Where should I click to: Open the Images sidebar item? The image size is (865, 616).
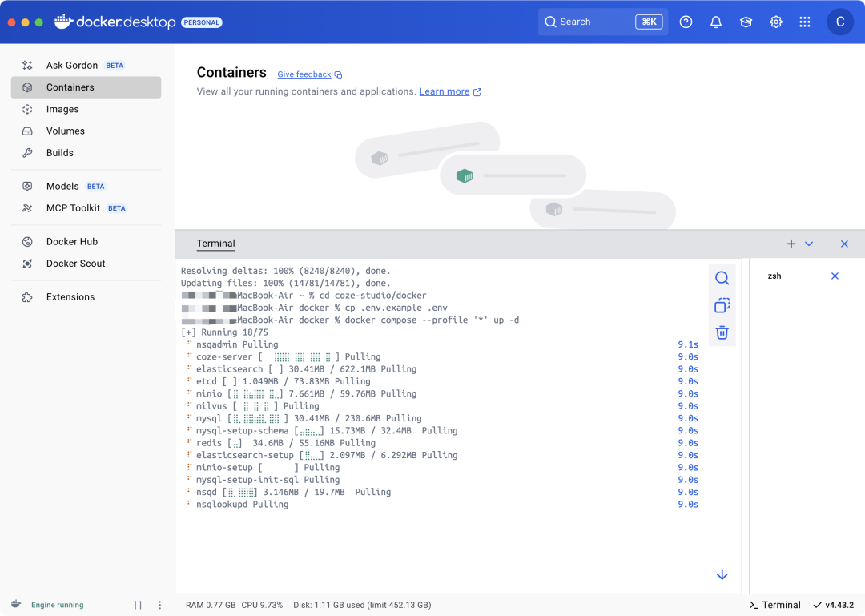(x=86, y=109)
